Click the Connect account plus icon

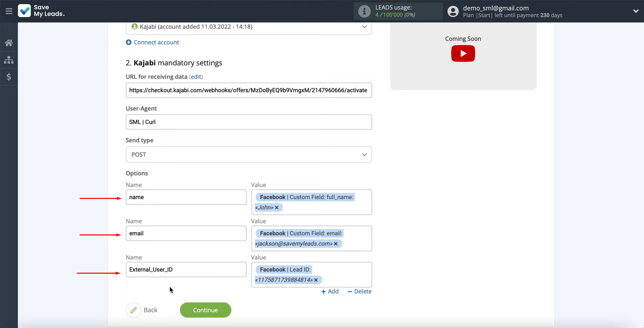pos(129,42)
